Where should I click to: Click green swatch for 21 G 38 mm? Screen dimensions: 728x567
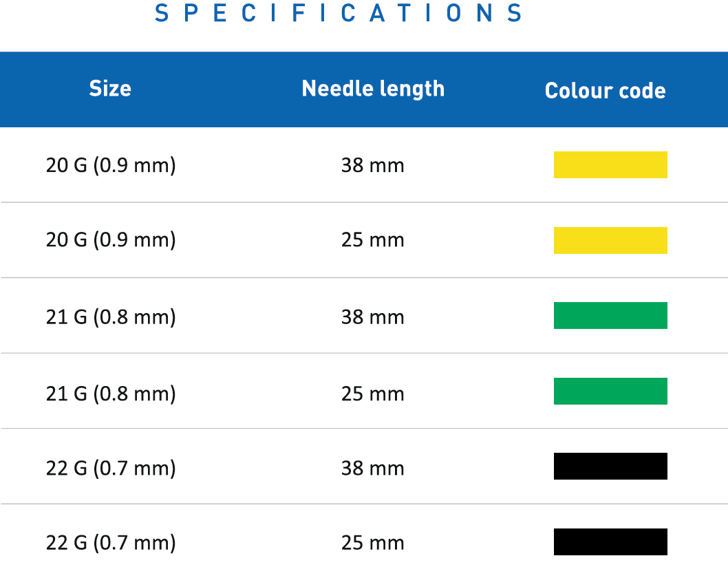point(610,316)
